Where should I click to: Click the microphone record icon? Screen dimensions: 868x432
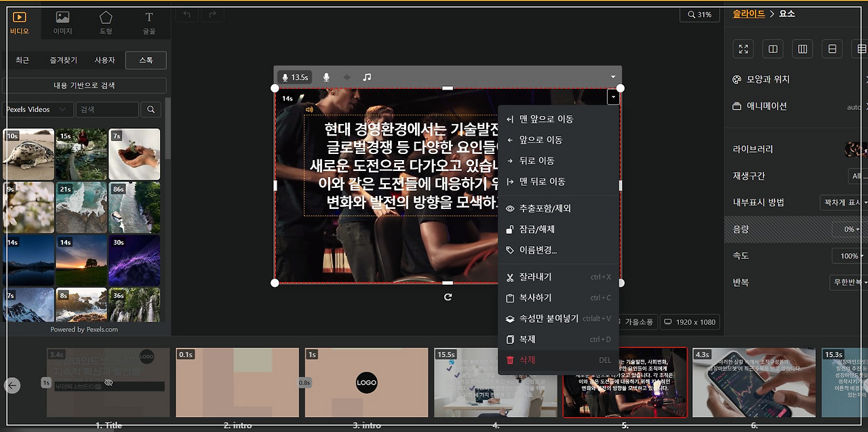(326, 77)
